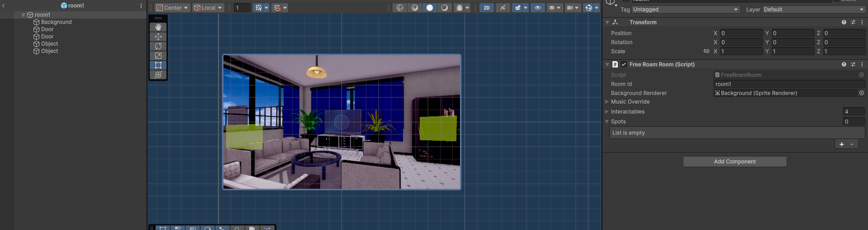Open Transform component help icon

point(844,22)
